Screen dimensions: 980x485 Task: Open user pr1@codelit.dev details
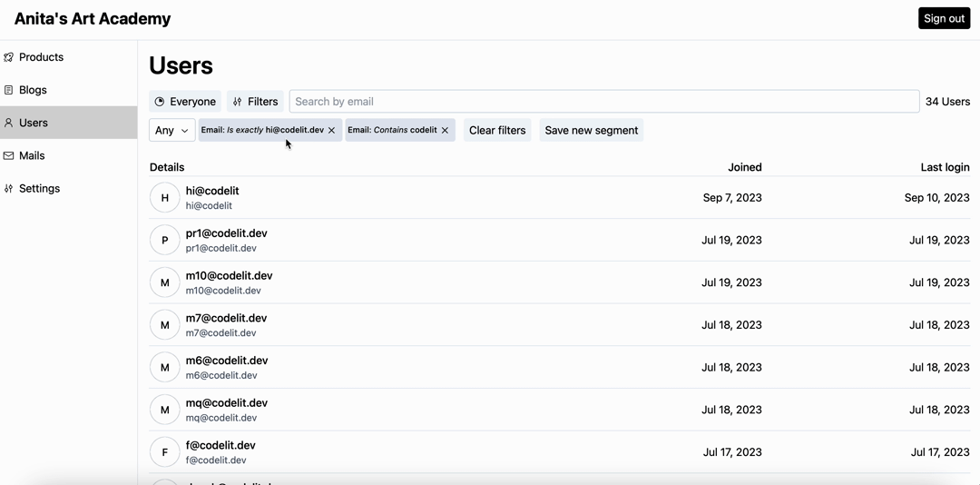(227, 233)
